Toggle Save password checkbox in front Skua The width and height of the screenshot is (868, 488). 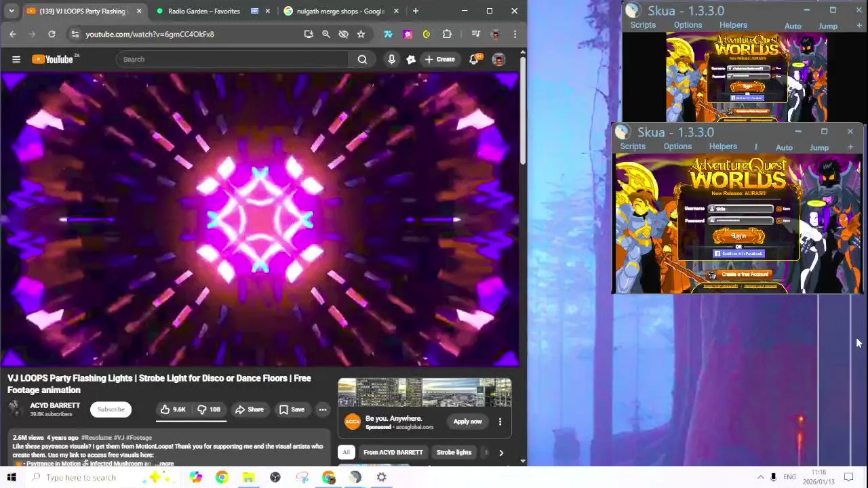pos(778,220)
